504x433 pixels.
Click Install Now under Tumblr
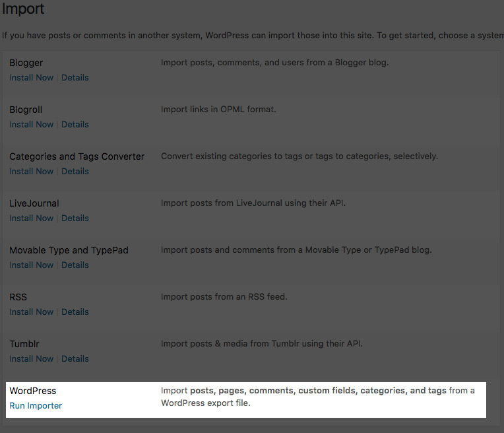click(31, 358)
